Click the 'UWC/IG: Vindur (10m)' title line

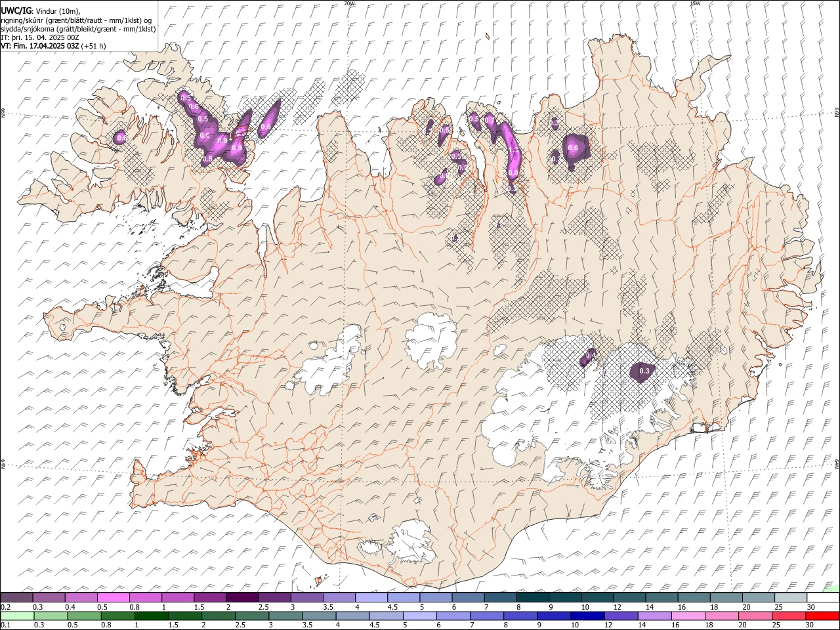tap(41, 10)
